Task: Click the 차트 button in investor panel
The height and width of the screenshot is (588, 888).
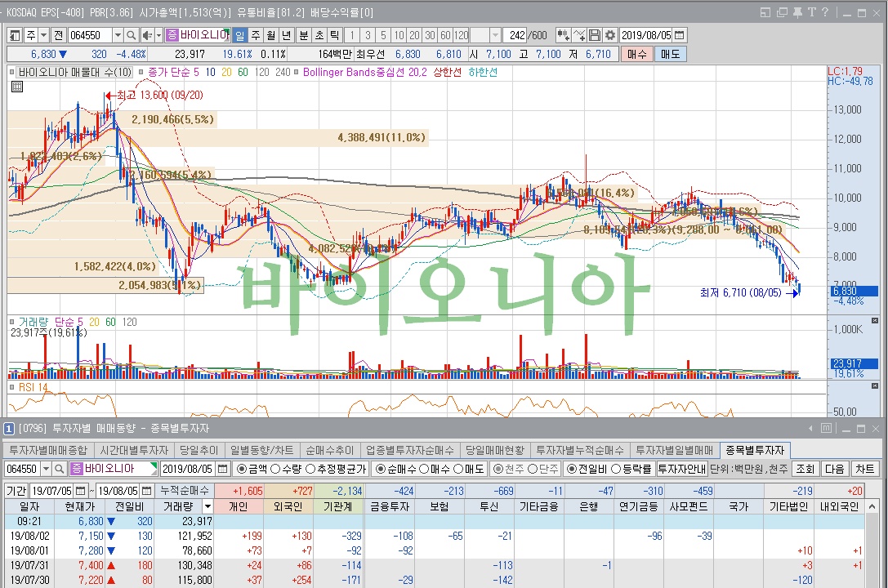Action: [x=864, y=469]
